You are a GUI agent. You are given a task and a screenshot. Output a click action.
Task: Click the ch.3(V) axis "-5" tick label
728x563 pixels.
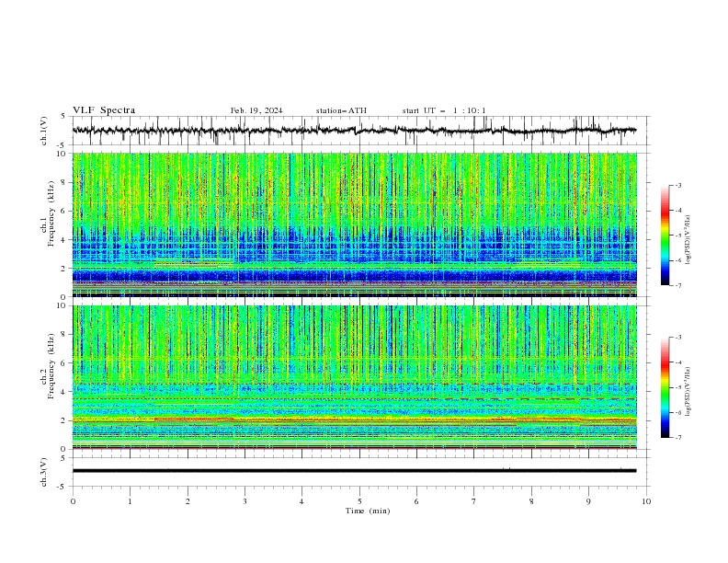click(62, 487)
